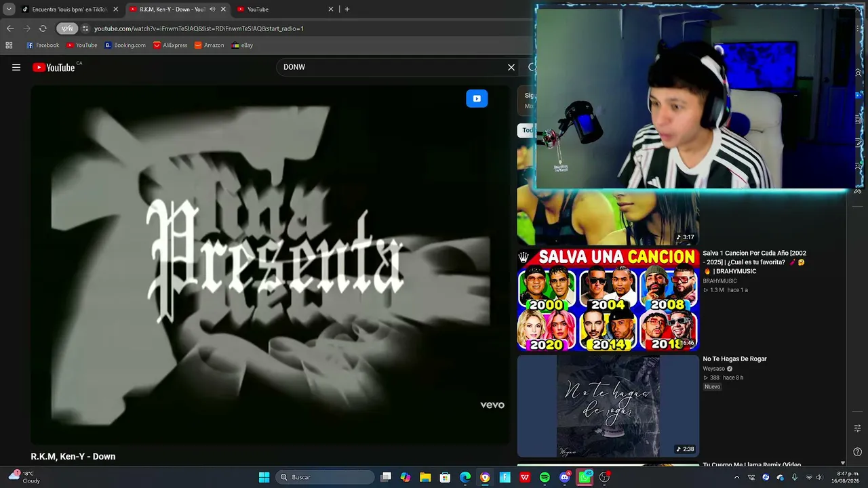The image size is (868, 488).
Task: Open site information icon beside the URL
Action: click(x=85, y=28)
